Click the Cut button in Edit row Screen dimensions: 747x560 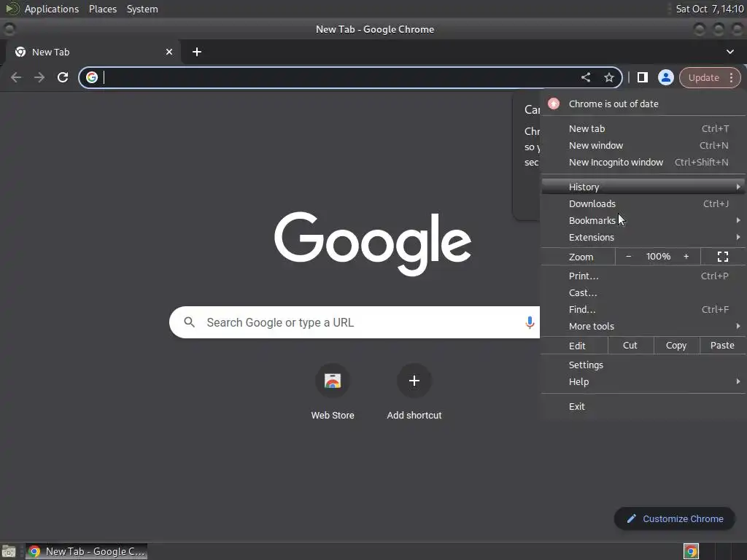(630, 345)
